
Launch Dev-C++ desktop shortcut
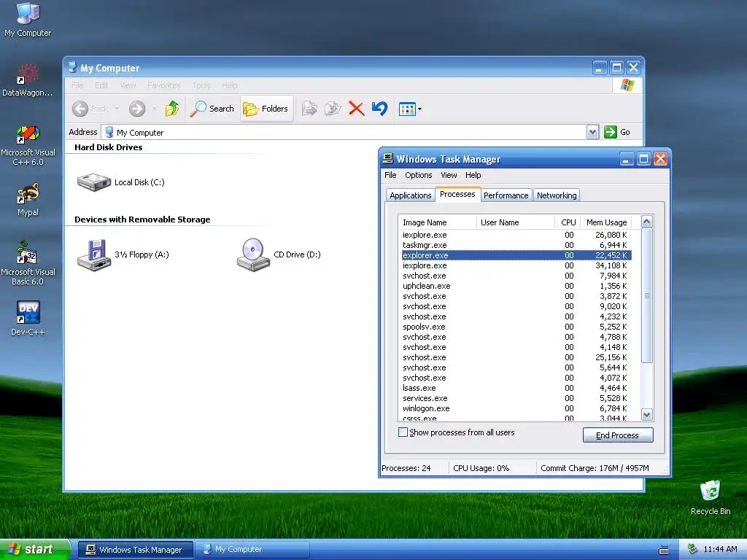(x=28, y=318)
